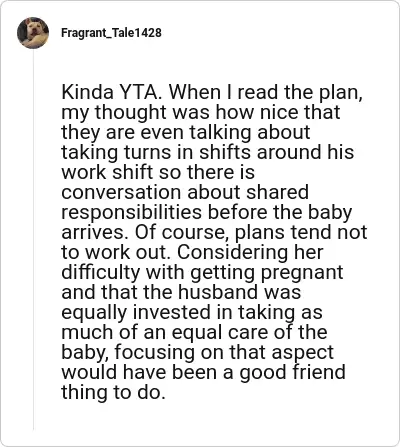Screen dimensions: 400x447
Task: Click the words 'When I read the plan,'
Action: [x=266, y=92]
